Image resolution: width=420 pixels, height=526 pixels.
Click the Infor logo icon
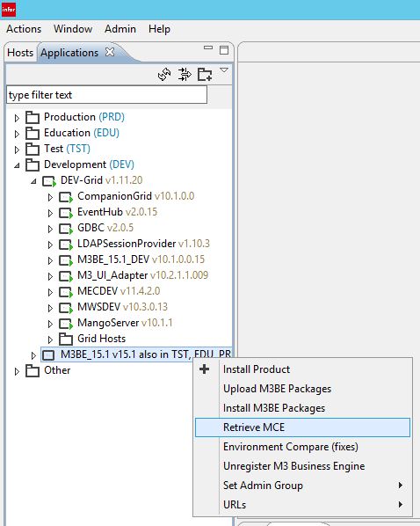9,10
